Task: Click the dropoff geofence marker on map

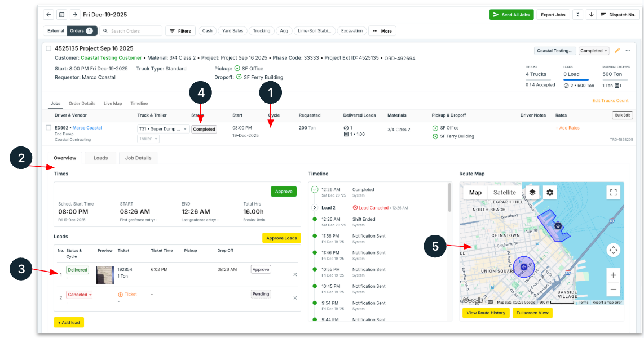Action: [558, 225]
